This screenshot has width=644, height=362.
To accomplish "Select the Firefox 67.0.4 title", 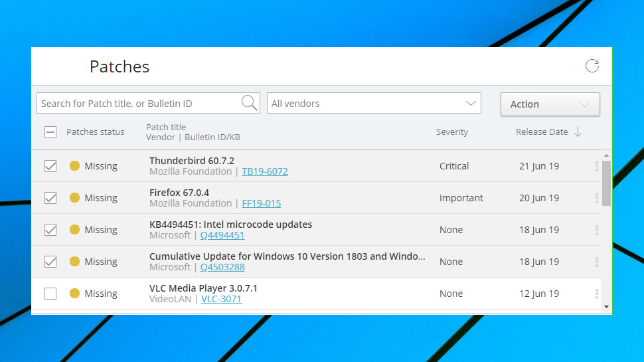I will coord(179,193).
